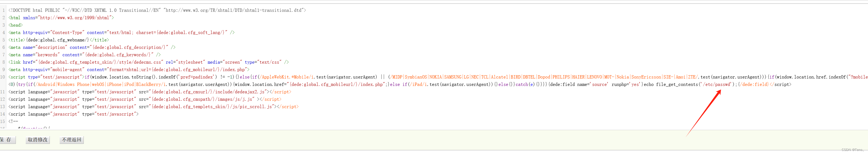Click the description meta tag line
Viewport: 868px width, 154px height.
[x=92, y=47]
